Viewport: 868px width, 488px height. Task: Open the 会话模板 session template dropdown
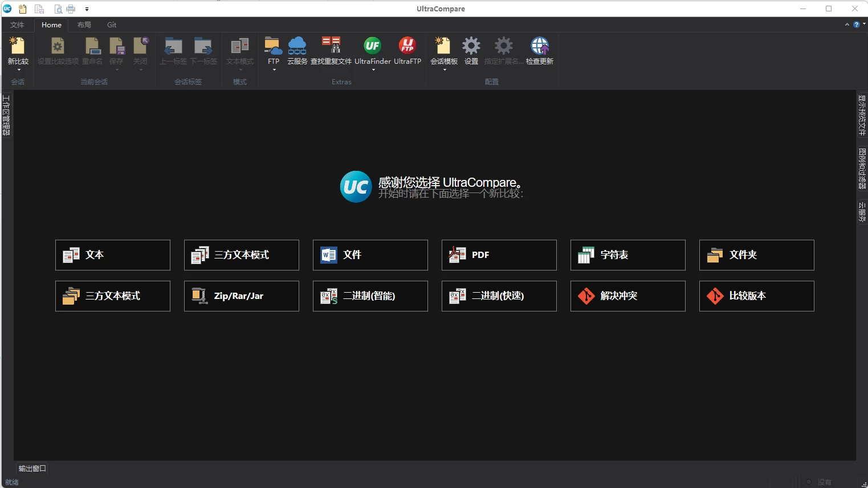(444, 70)
